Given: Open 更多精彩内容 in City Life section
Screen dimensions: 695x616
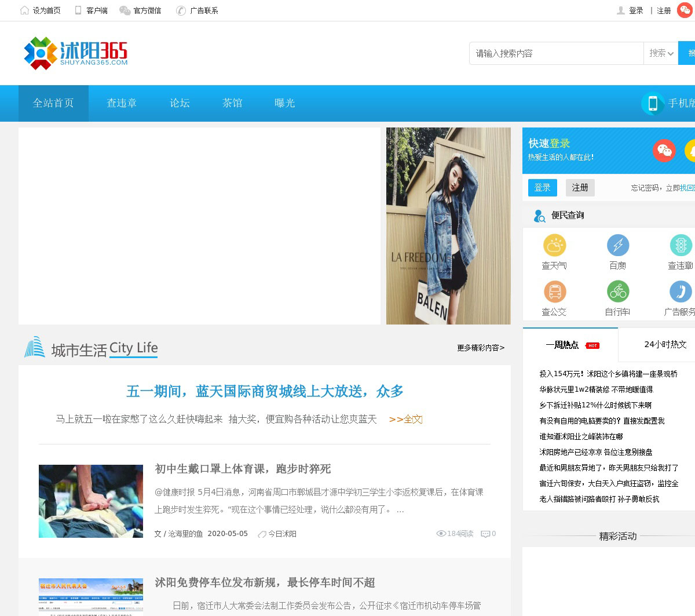Looking at the screenshot, I should click(480, 348).
